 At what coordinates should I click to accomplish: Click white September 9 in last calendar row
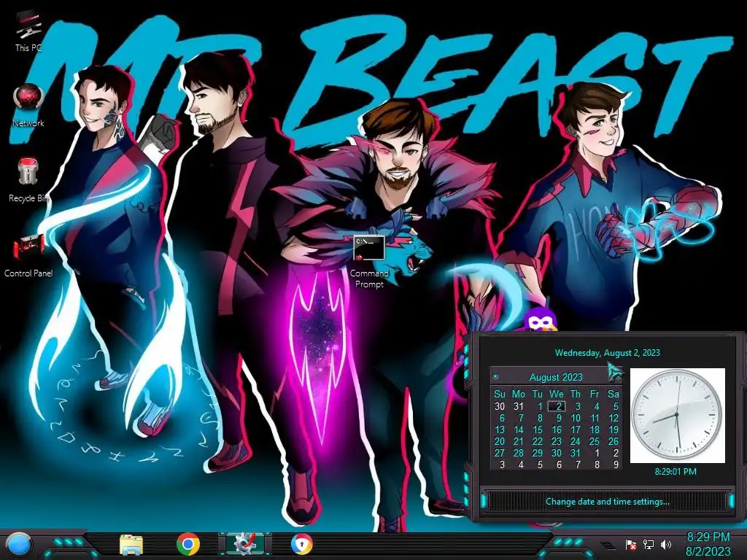(x=615, y=464)
